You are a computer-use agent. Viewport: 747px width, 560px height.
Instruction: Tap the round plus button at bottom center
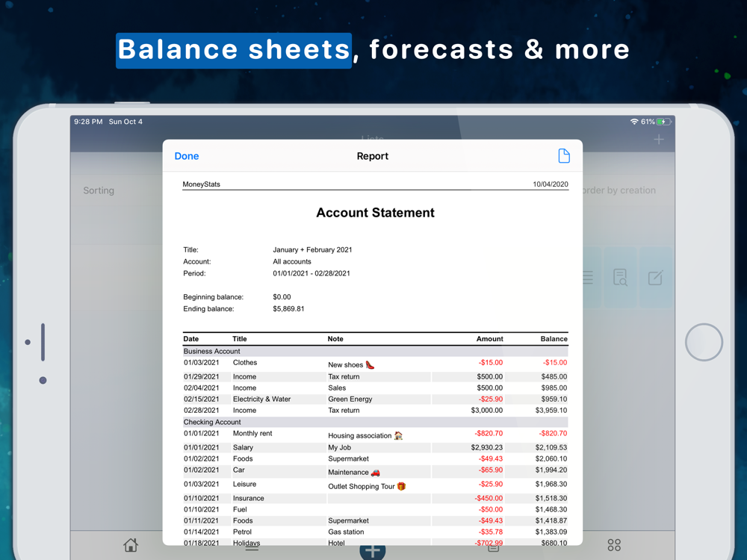(x=373, y=552)
